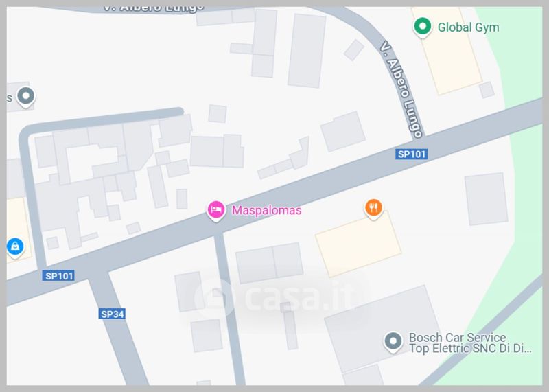
Task: Select the Bosch Car Service gray pin
Action: tap(393, 343)
